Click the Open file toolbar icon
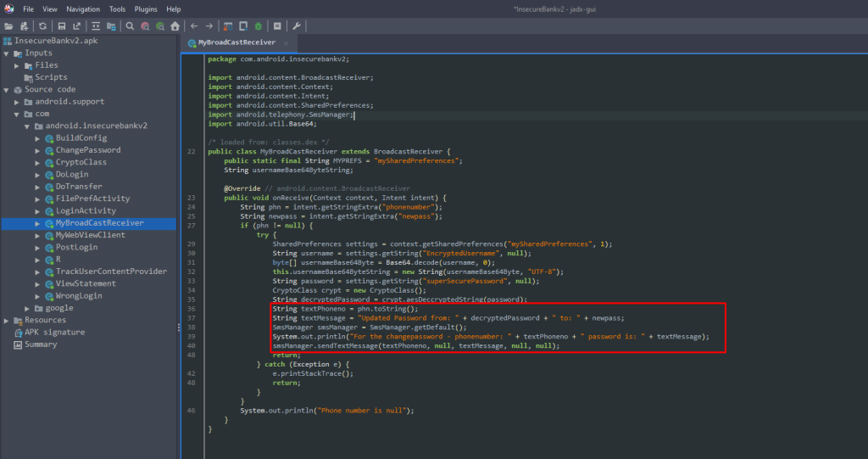Screen dimensions: 868x459 8,26
